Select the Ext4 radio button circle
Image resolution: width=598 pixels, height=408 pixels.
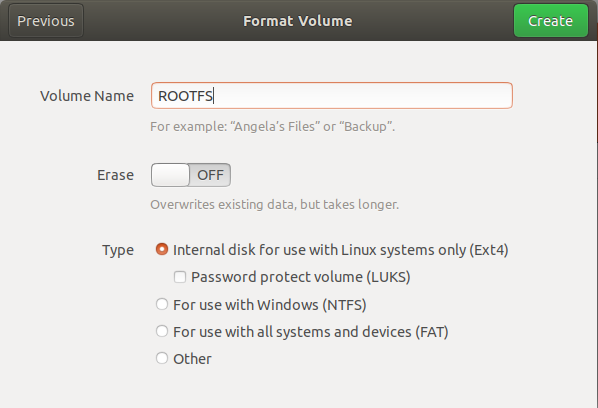coord(162,249)
